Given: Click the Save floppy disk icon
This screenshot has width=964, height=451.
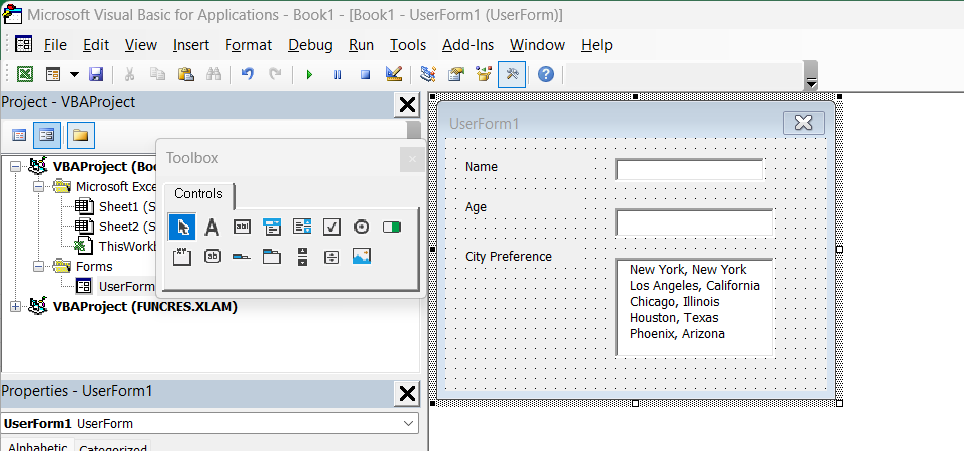Looking at the screenshot, I should 95,74.
